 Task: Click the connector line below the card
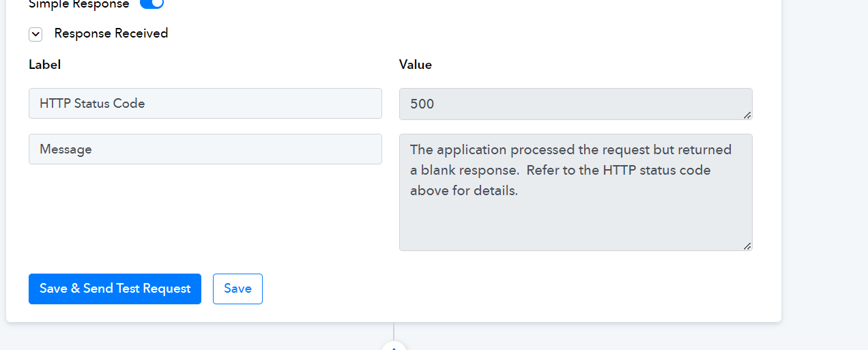[394, 331]
